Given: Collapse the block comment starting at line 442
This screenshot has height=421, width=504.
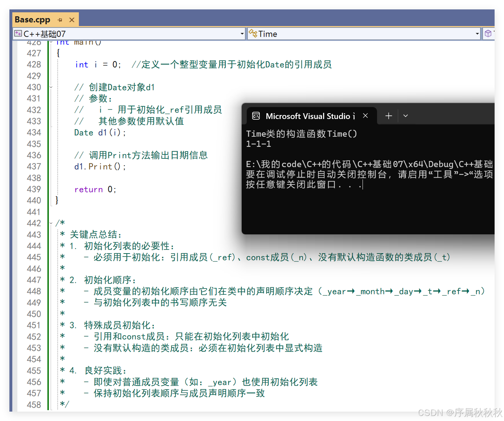Looking at the screenshot, I should coord(51,223).
